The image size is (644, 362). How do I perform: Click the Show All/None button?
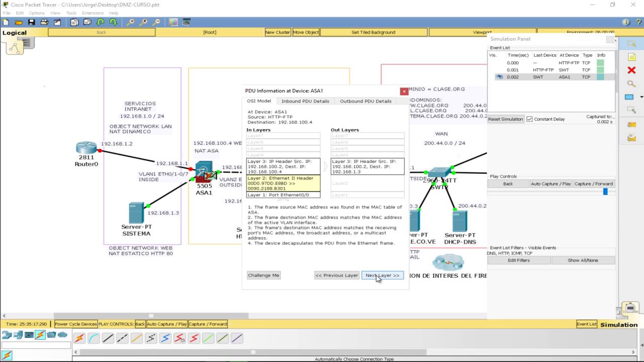click(583, 260)
